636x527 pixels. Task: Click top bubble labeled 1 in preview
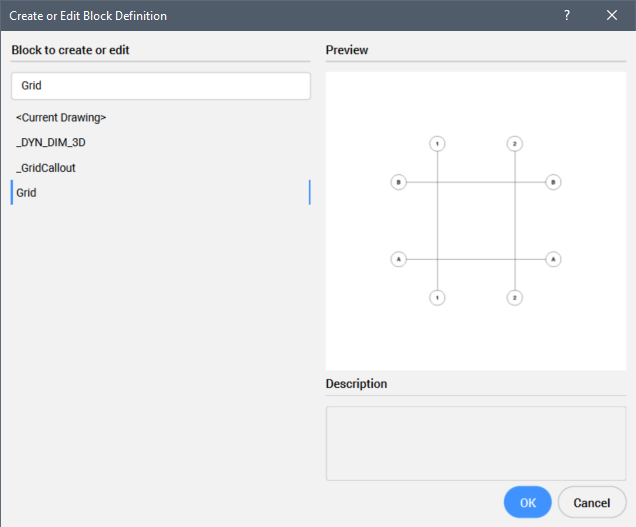point(437,144)
